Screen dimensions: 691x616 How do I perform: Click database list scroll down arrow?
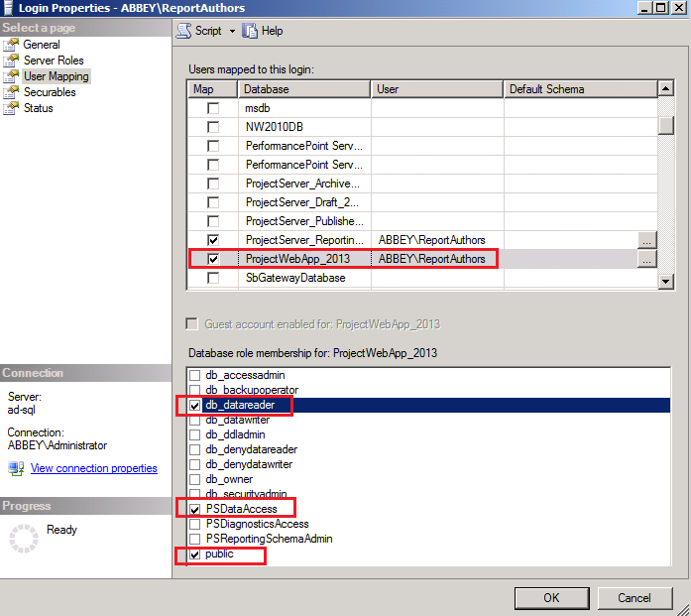click(x=666, y=281)
